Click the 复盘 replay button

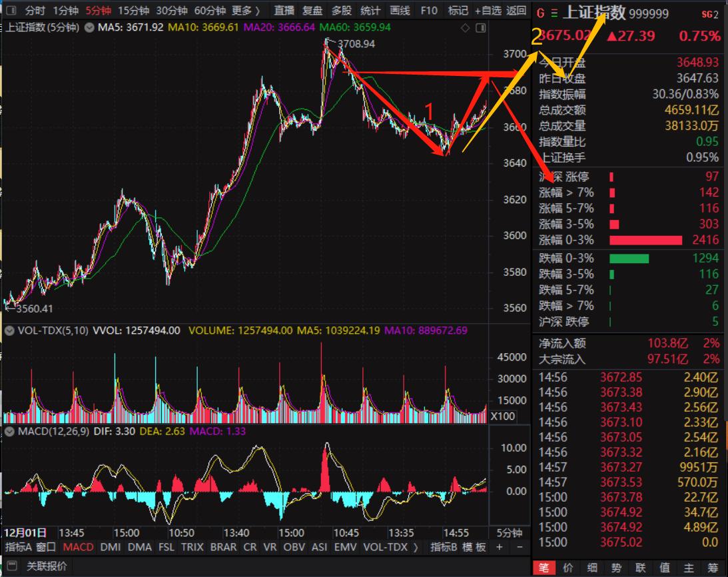(x=312, y=10)
